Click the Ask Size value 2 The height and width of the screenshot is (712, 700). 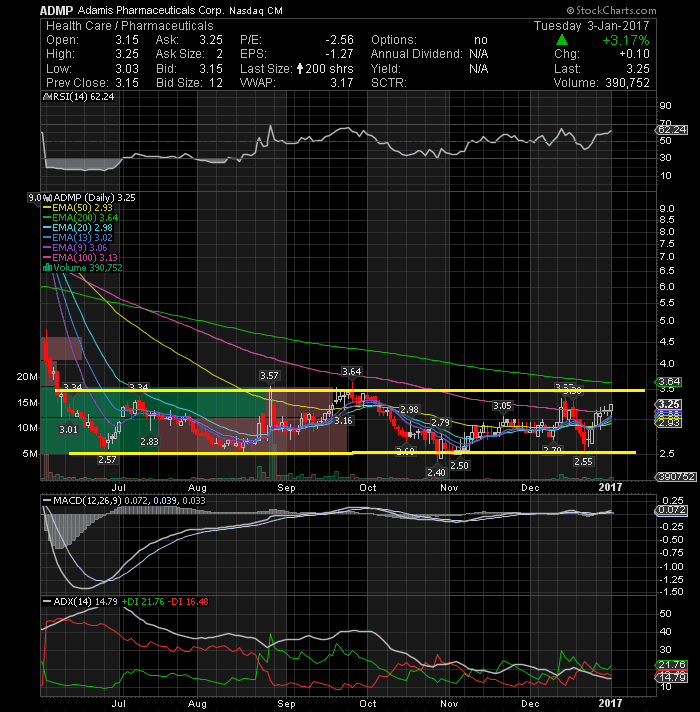(x=219, y=54)
